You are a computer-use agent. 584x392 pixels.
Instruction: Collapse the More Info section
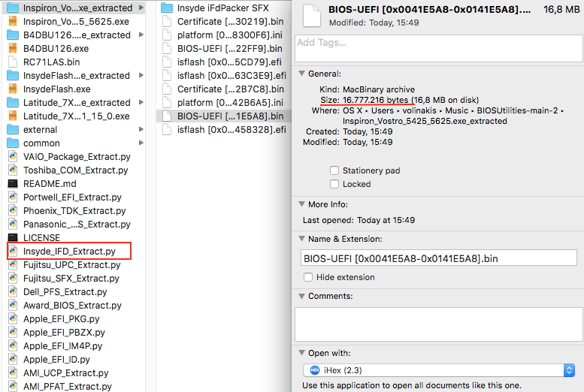(301, 204)
